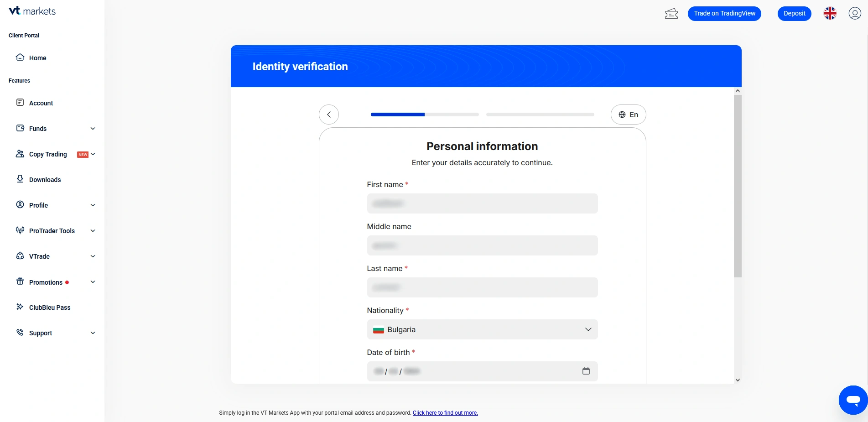Change the form language with the En button
The width and height of the screenshot is (868, 422).
[628, 115]
